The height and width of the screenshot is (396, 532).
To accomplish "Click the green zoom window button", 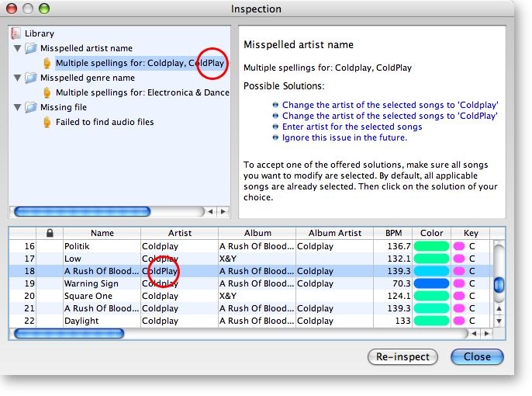I will tap(44, 9).
